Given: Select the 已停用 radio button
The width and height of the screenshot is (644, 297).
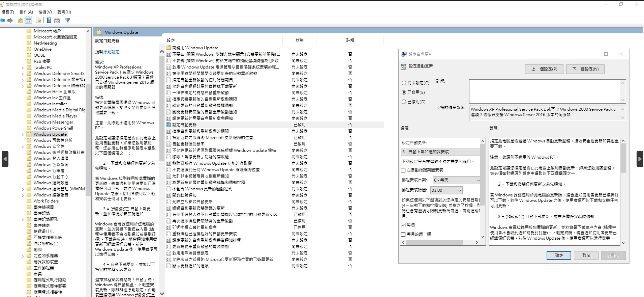Looking at the screenshot, I should (x=404, y=102).
